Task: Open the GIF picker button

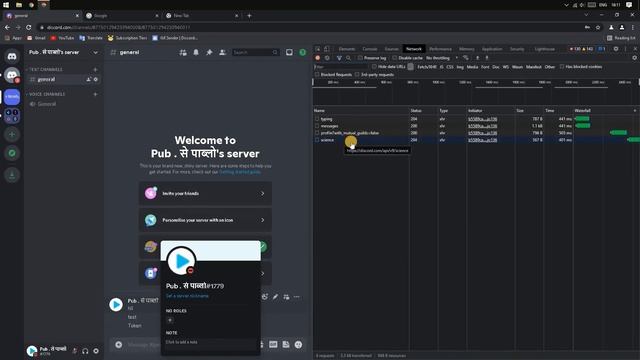Action: [273, 344]
